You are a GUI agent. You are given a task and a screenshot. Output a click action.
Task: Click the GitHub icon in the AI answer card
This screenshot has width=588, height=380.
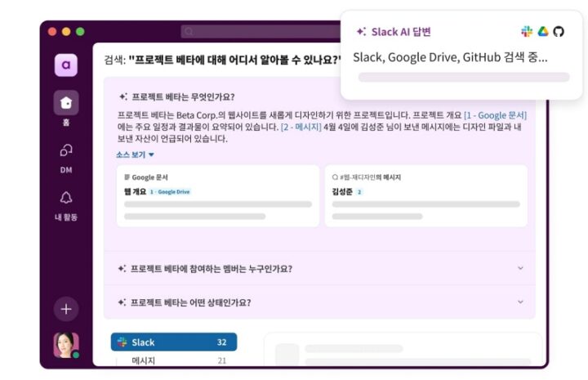coord(559,32)
